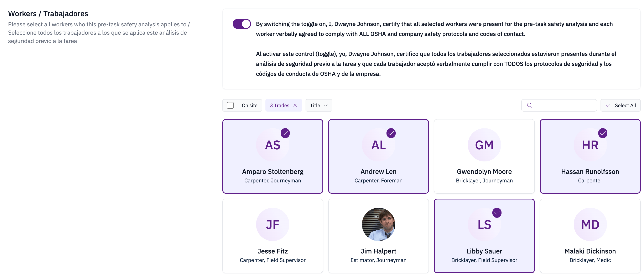Click 'Estimator, Journeyman' role text

[x=379, y=260]
